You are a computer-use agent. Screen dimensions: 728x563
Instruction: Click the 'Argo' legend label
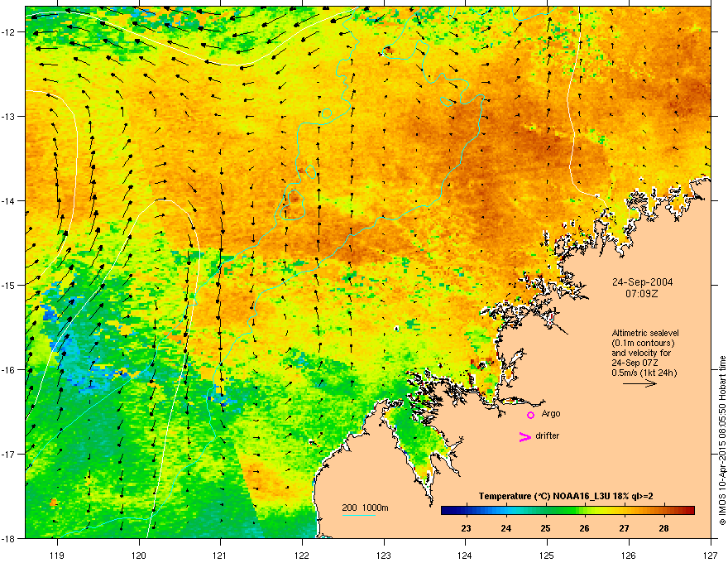click(551, 413)
